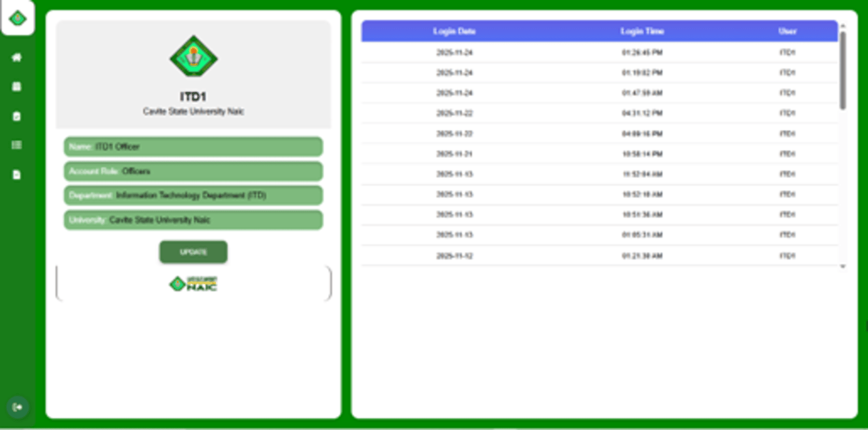Open the calendar icon in the sidebar
This screenshot has height=430, width=868.
[17, 86]
